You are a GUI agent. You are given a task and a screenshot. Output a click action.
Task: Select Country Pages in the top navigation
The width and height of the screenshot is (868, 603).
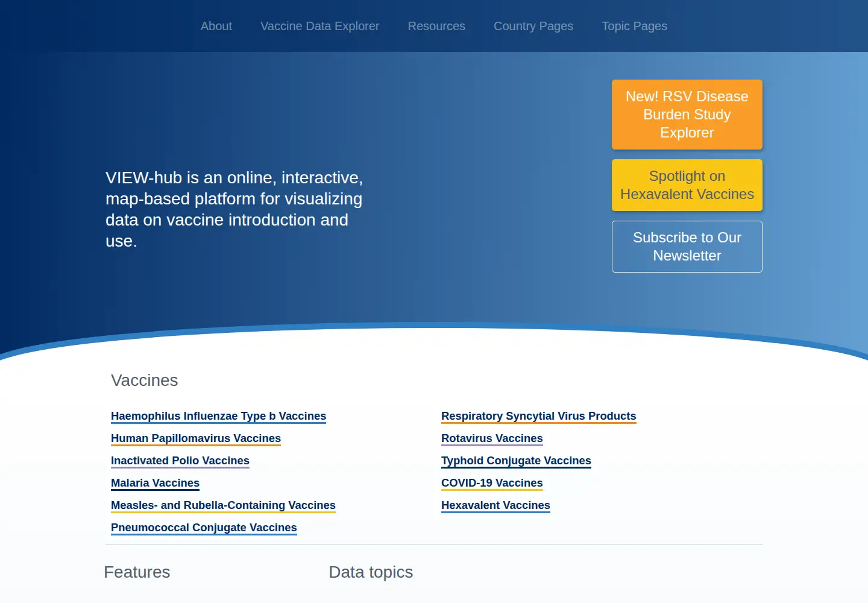[533, 26]
